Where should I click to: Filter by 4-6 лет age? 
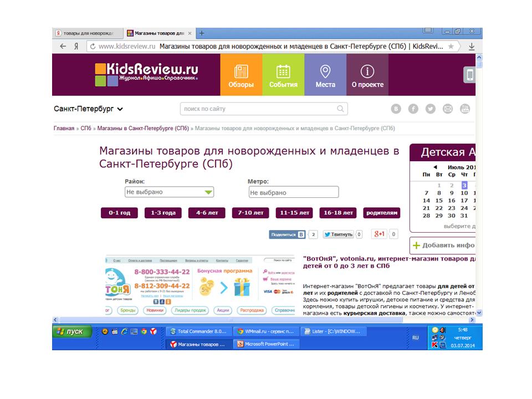(207, 213)
